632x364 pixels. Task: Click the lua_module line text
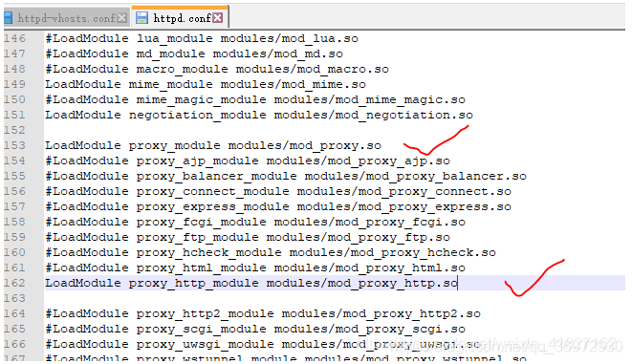pos(202,38)
